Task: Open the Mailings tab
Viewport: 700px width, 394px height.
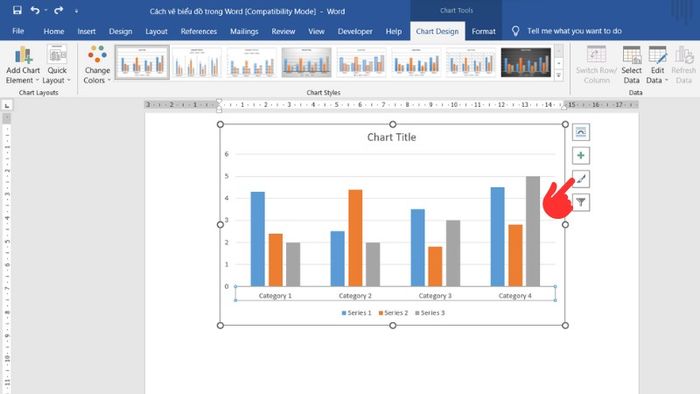Action: (244, 31)
